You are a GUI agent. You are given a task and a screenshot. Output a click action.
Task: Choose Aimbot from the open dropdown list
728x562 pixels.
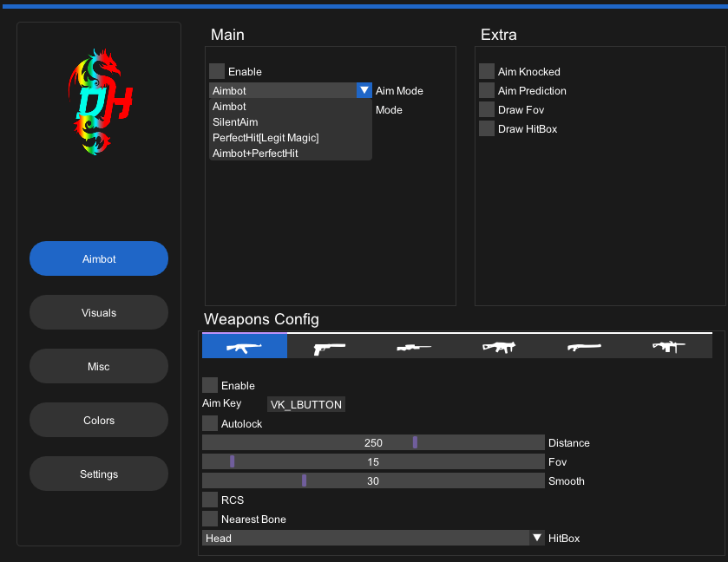pyautogui.click(x=291, y=107)
